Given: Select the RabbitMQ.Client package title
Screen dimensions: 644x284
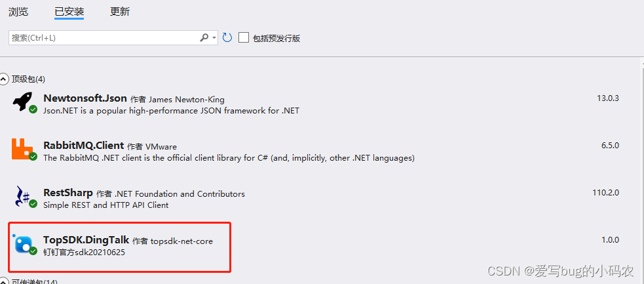Looking at the screenshot, I should [83, 146].
